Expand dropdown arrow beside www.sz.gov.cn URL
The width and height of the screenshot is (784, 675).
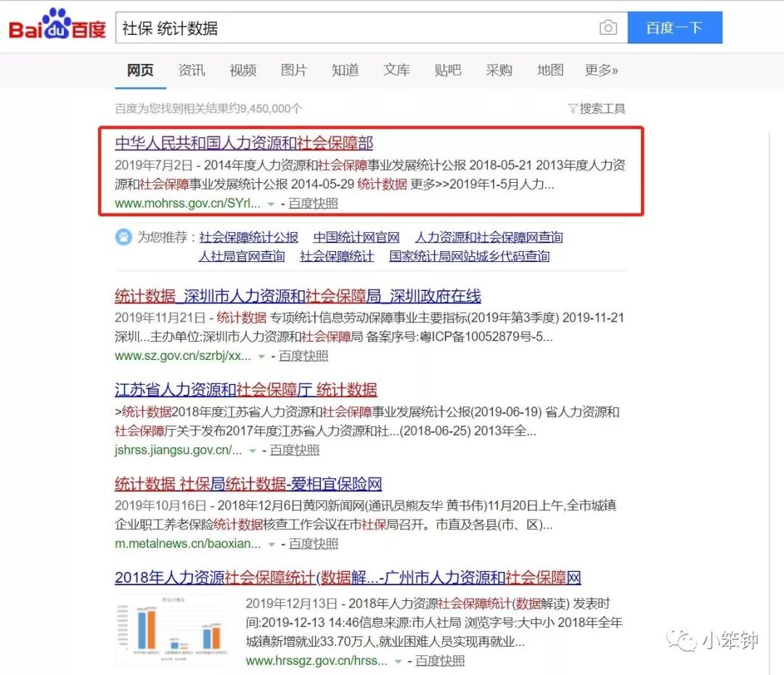[x=261, y=356]
